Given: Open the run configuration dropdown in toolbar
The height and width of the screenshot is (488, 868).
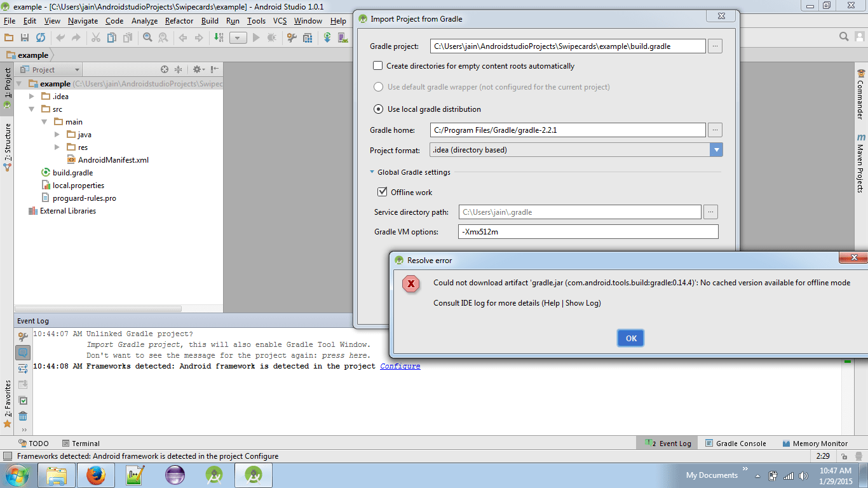Looking at the screenshot, I should pos(238,38).
